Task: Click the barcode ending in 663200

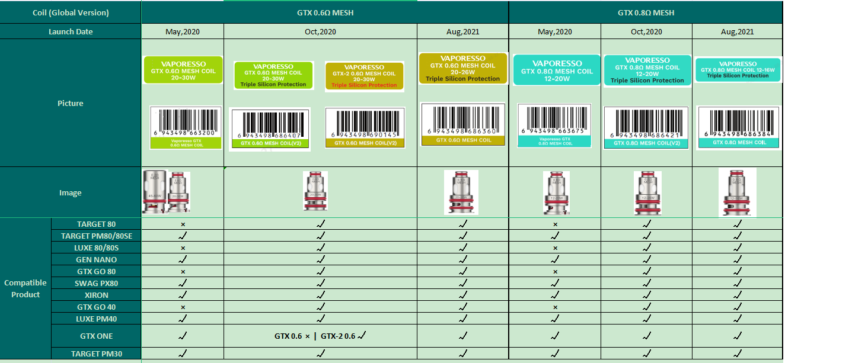Action: (x=186, y=128)
